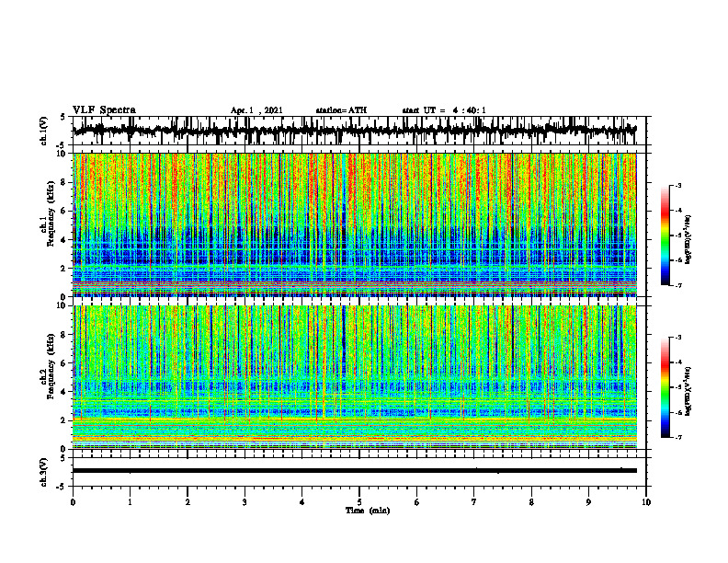Click the log(PSD) label of lower color scale
The width and height of the screenshot is (728, 563).
pos(688,391)
